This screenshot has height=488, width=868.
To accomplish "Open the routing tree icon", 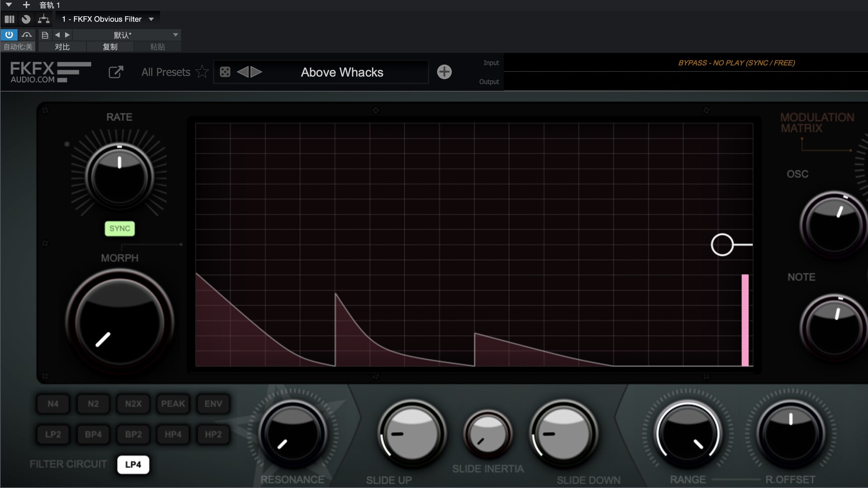I will tap(43, 19).
